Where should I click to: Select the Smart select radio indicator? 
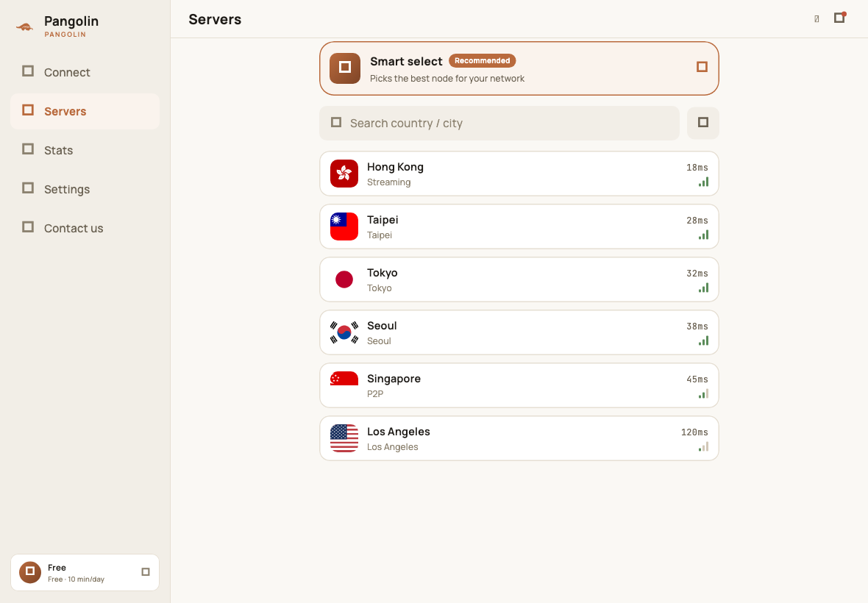coord(702,67)
